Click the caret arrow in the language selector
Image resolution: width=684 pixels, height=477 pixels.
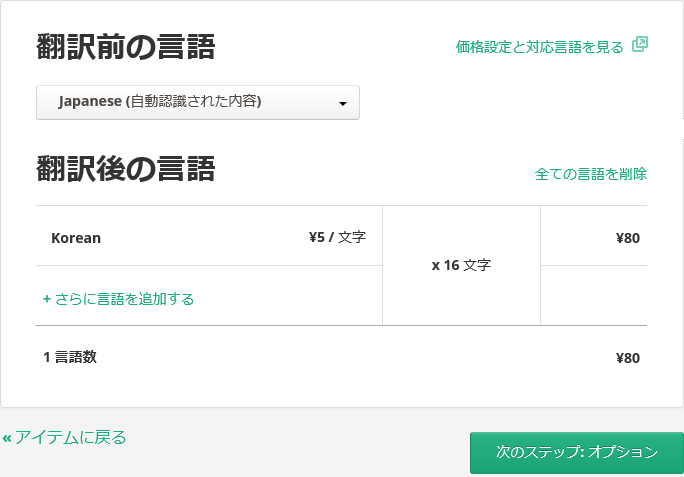(342, 103)
